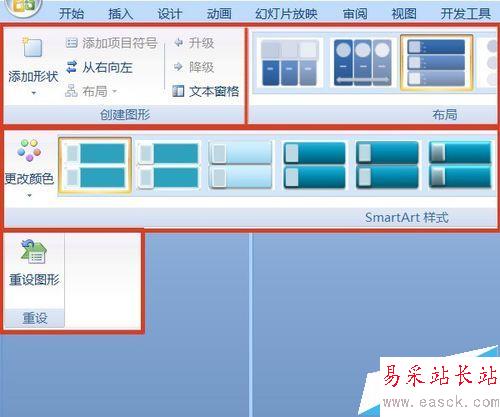Toggle the 文本窗格 text pane
Screen dimensions: 500x417
206,91
